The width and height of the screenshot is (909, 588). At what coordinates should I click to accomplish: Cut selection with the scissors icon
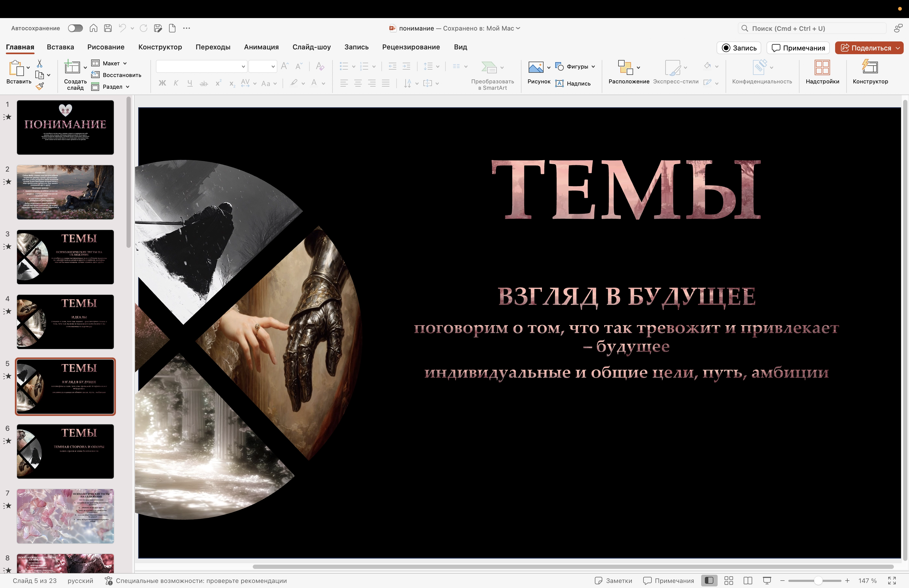coord(39,63)
